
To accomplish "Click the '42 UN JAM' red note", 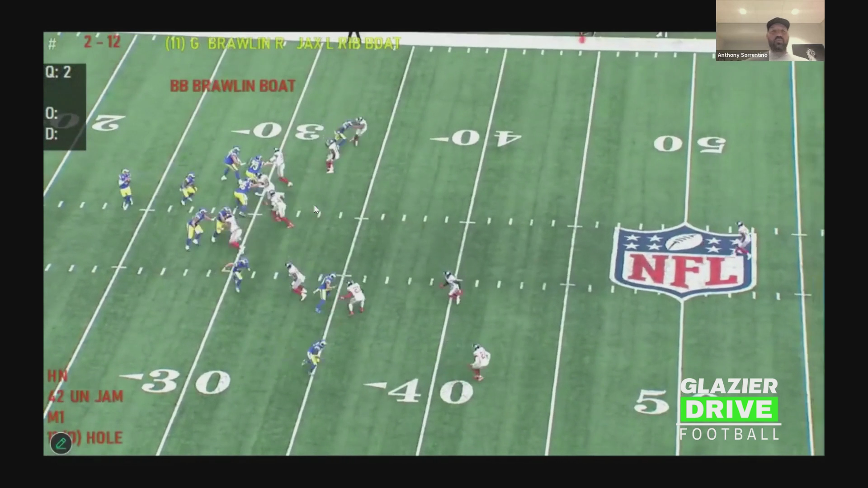I will point(85,397).
